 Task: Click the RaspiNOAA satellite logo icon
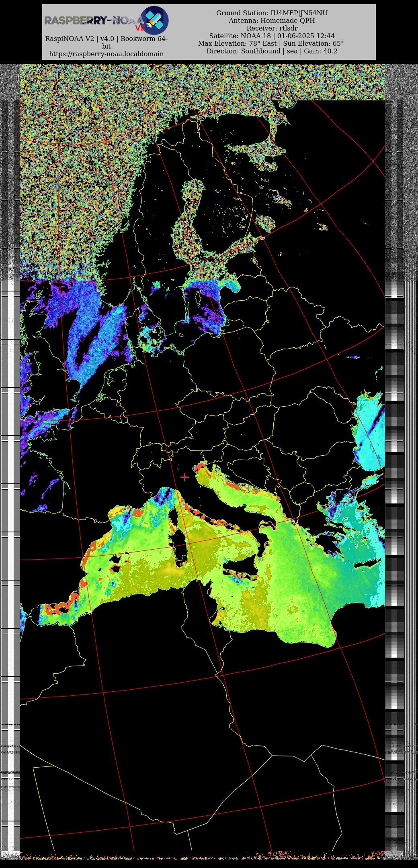pos(154,20)
